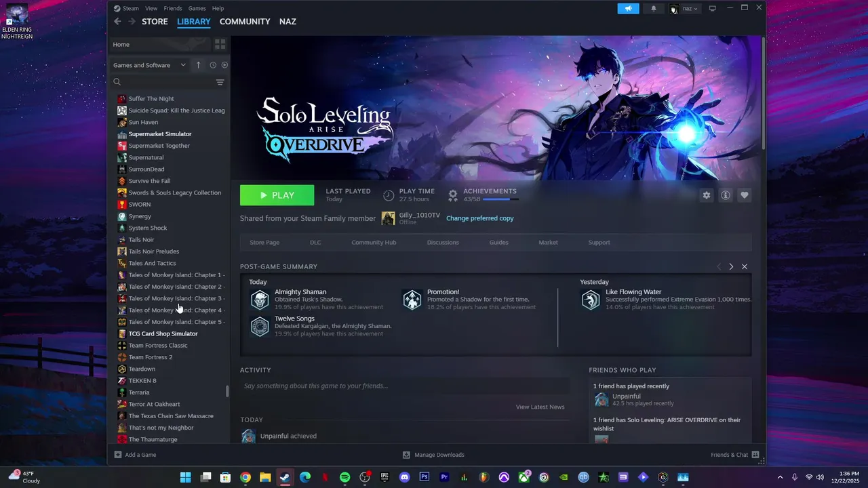Open the Discussions link
Screen dimensions: 868x488
click(443, 243)
